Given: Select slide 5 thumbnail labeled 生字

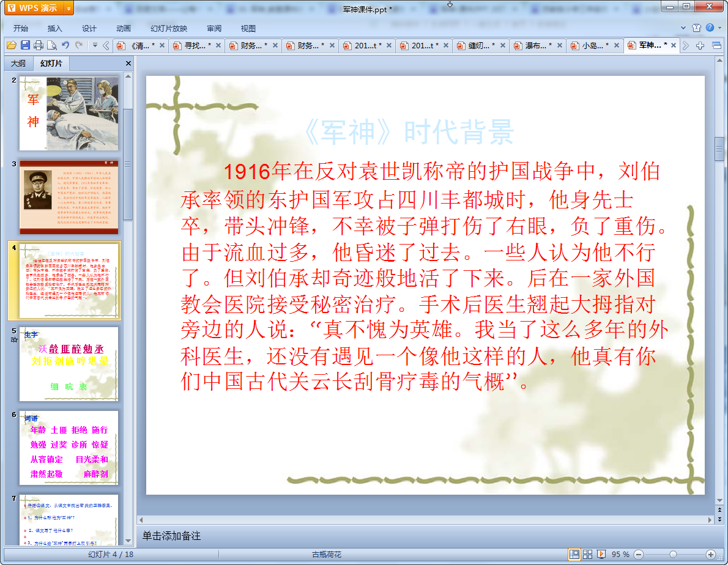Looking at the screenshot, I should click(x=69, y=364).
